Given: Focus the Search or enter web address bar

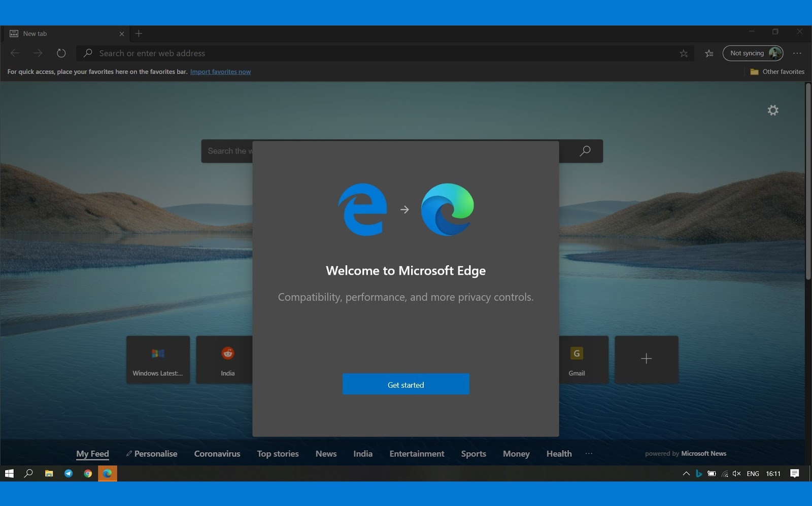Looking at the screenshot, I should (x=386, y=53).
